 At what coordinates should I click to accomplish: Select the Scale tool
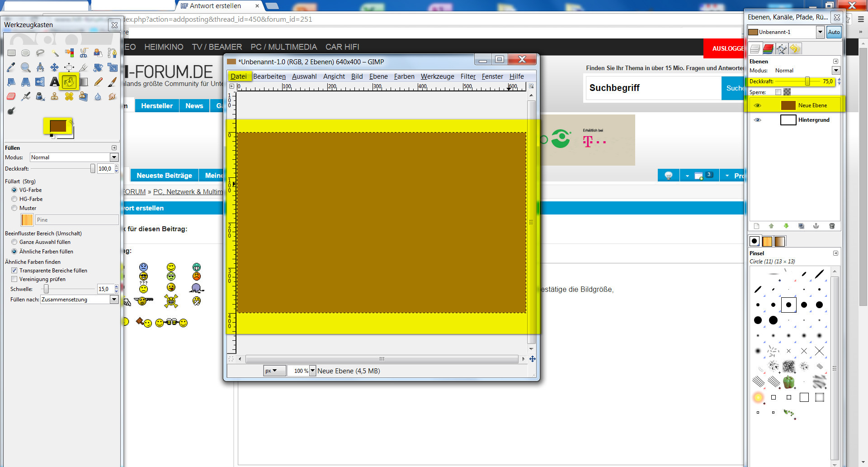[113, 67]
